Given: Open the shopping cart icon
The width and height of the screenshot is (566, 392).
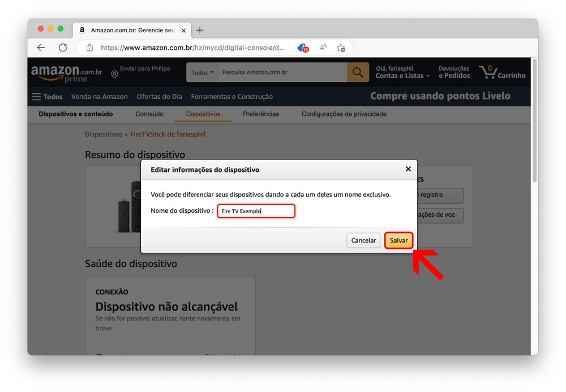Looking at the screenshot, I should pyautogui.click(x=502, y=72).
